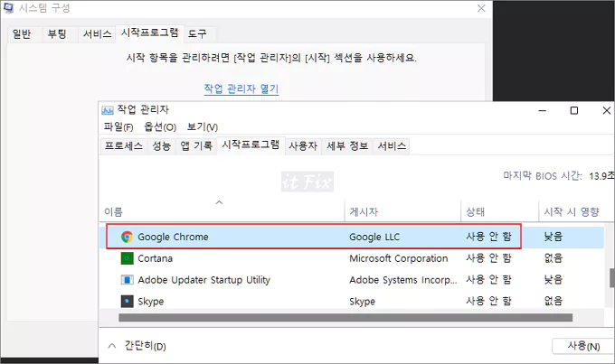Open the 도구 tab in 시스템 구성
Viewport: 615px width, 364px height.
pyautogui.click(x=197, y=34)
